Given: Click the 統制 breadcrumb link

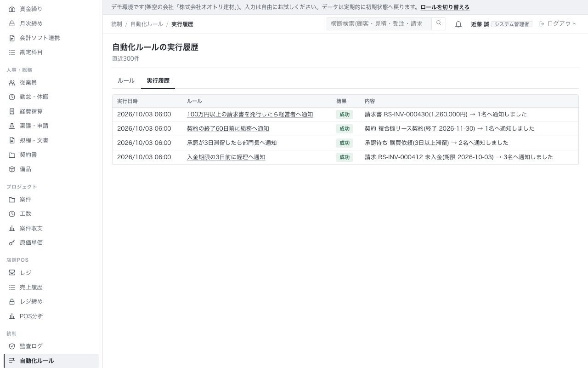Looking at the screenshot, I should pos(117,24).
